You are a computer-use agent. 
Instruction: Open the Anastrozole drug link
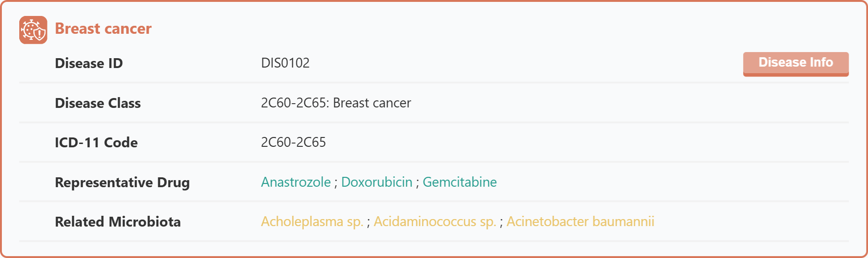coord(296,182)
